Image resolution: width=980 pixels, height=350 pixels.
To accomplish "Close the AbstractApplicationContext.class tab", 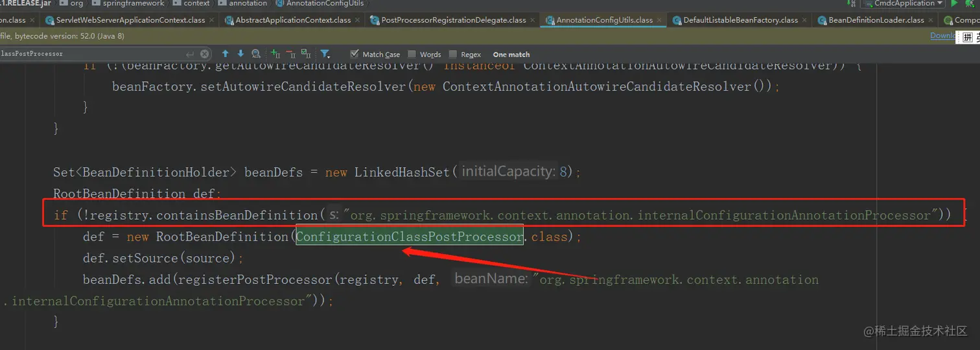I will [357, 21].
